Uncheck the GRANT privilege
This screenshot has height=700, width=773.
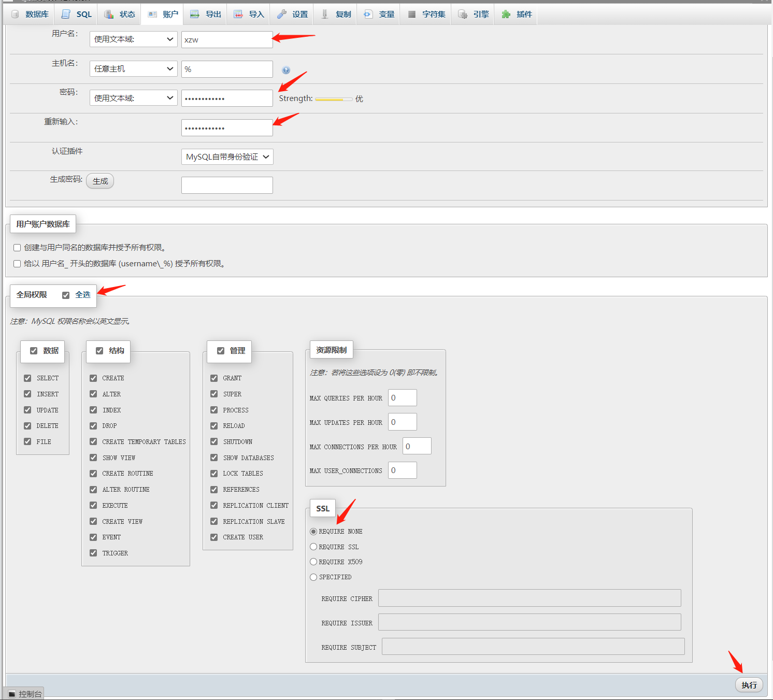214,378
